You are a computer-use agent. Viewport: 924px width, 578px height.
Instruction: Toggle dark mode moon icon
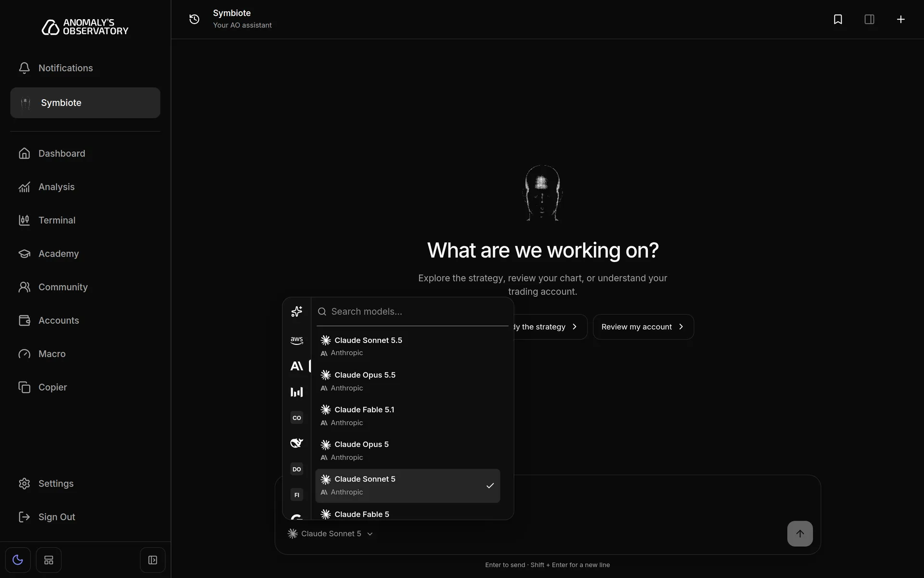[x=18, y=560]
